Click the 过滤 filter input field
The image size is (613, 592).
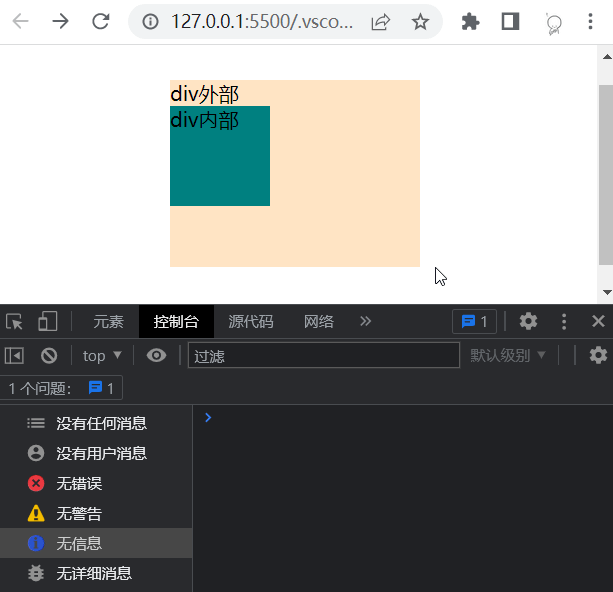pos(323,355)
